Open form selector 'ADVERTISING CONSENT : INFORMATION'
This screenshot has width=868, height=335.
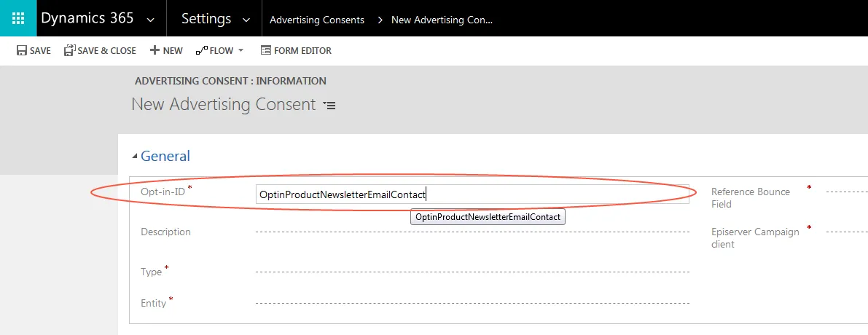coord(230,81)
